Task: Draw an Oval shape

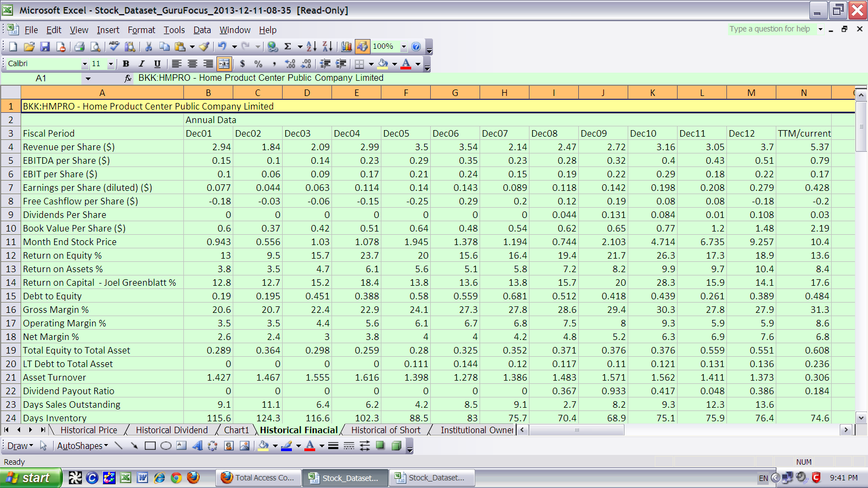Action: coord(166,446)
